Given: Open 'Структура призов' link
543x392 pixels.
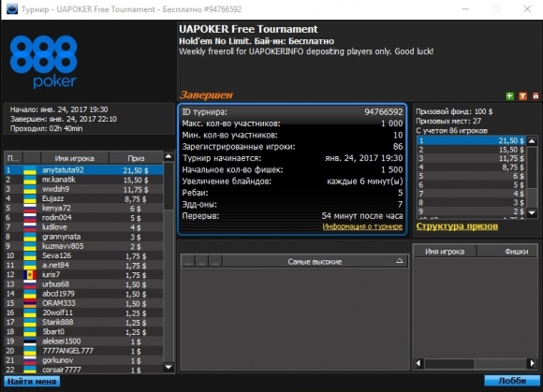Looking at the screenshot, I should 457,226.
